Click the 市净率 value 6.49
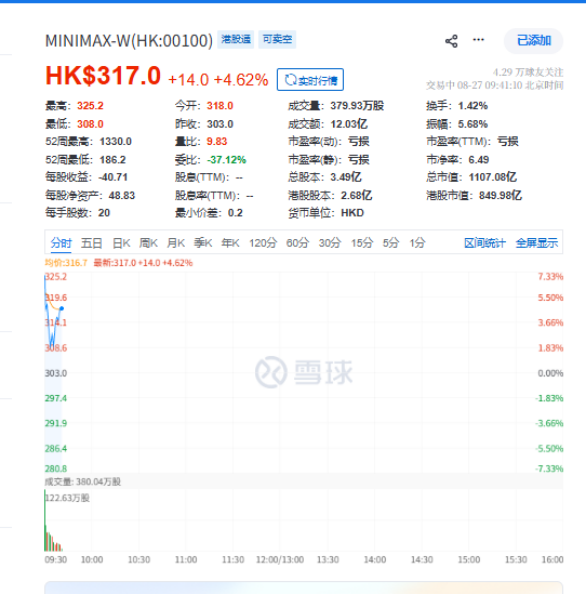The width and height of the screenshot is (586, 594). [479, 160]
